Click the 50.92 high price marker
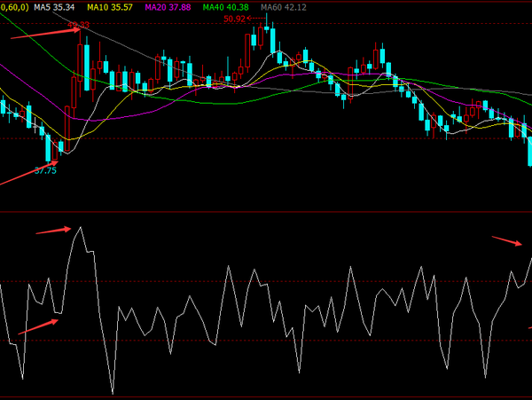The height and width of the screenshot is (400, 532). coord(236,18)
